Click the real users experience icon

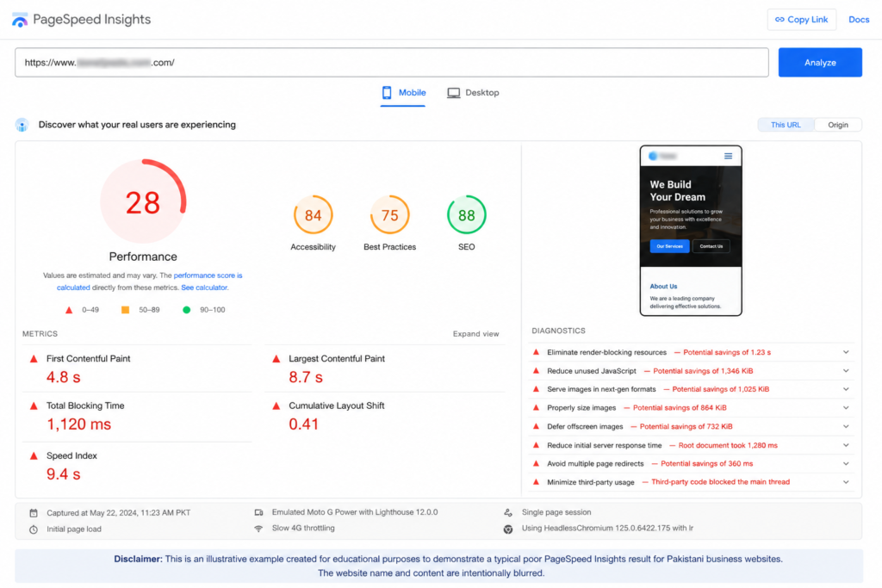pos(22,125)
